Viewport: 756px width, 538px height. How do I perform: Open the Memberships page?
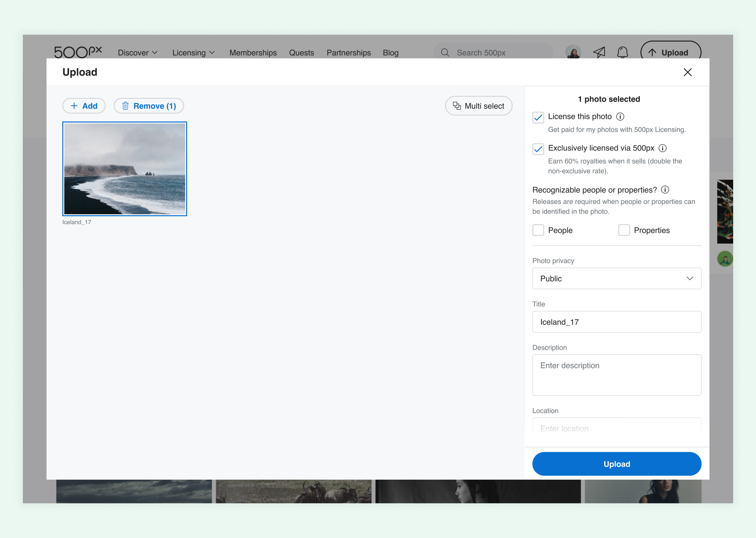tap(253, 53)
